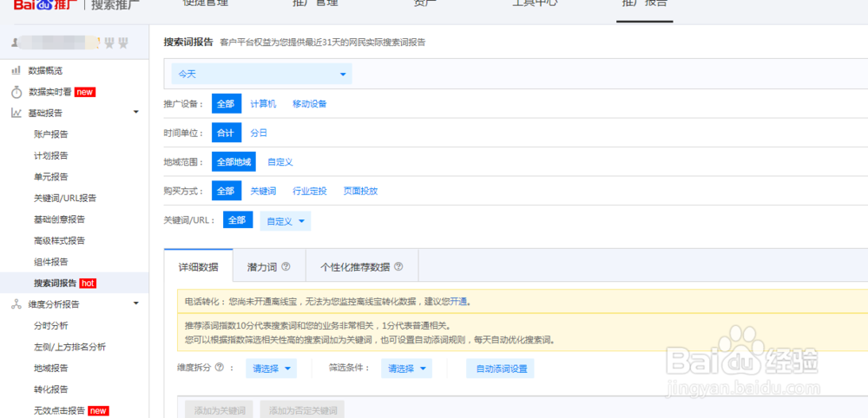Viewport: 868px width, 418px height.
Task: Open 账户报告 in sidebar
Action: (x=51, y=134)
